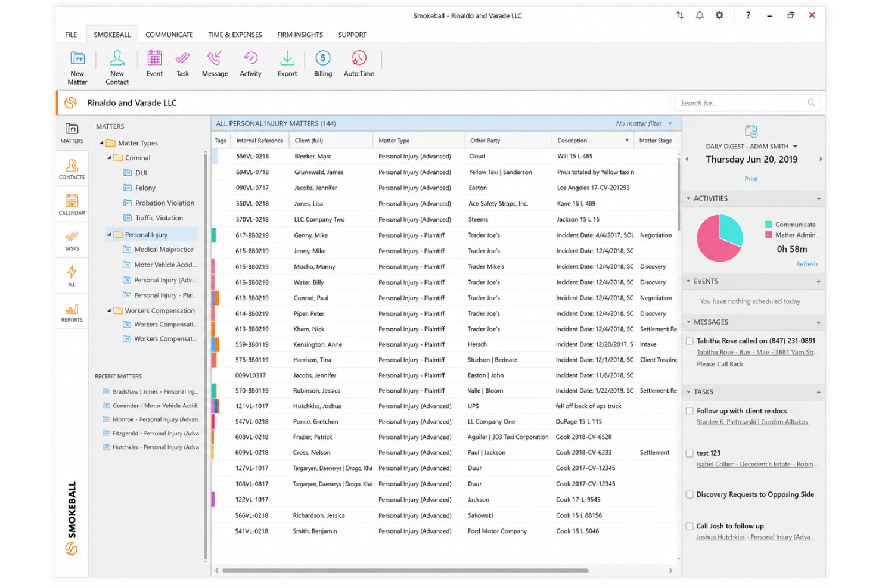Open the FIRM INSIGHTS tab
The height and width of the screenshot is (588, 882).
tap(300, 35)
